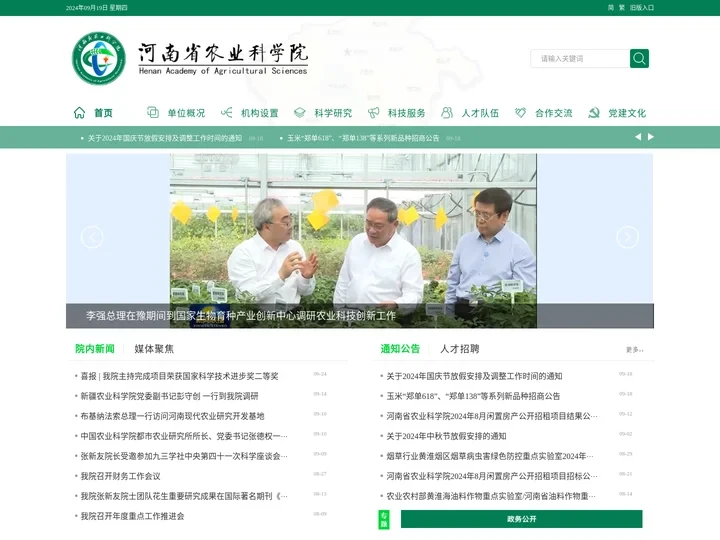Click the 政务公开 green button

click(x=522, y=519)
